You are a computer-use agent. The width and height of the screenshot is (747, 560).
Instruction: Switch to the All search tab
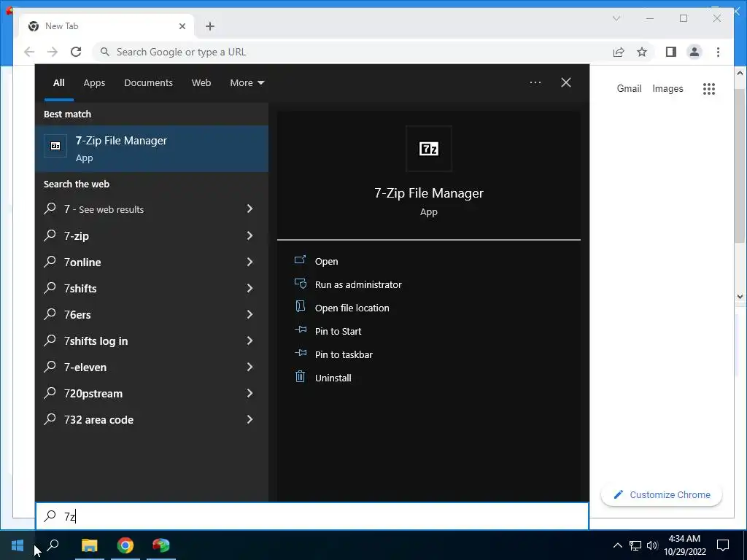pos(58,83)
